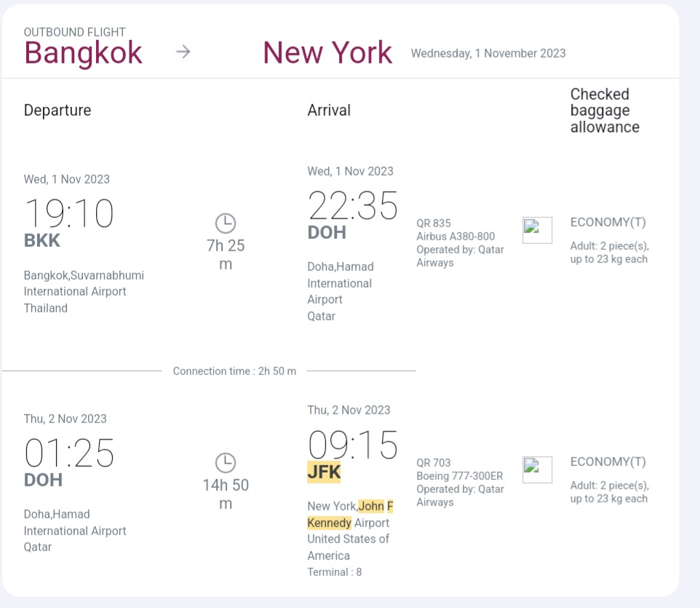Click the clock icon above 7h 25 m

click(x=226, y=224)
